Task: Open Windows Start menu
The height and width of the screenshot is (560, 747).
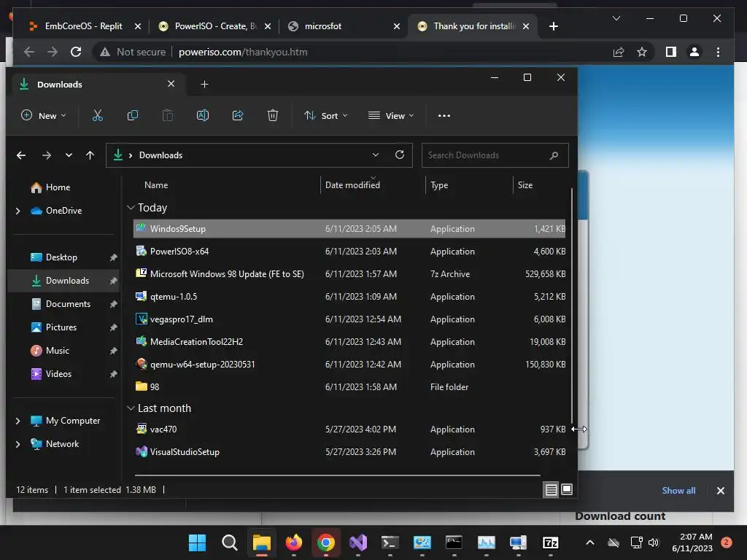Action: (x=197, y=542)
